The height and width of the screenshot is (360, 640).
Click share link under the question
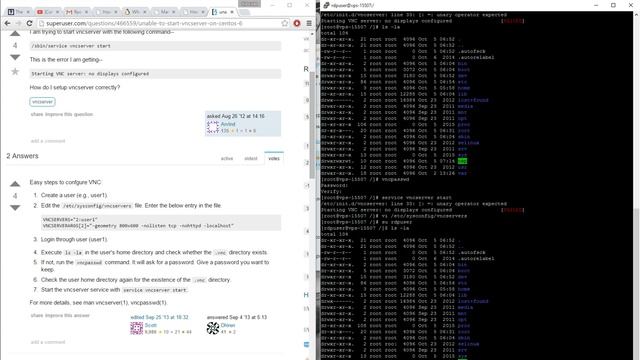pos(37,114)
